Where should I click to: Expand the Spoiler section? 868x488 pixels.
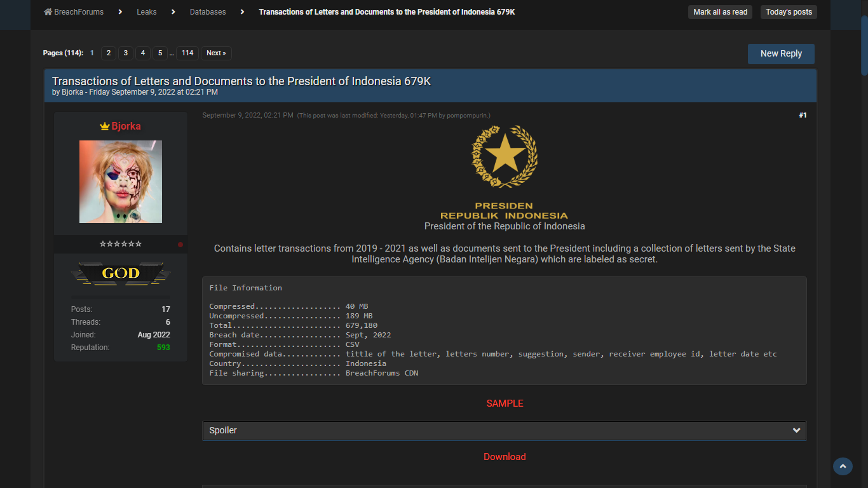[505, 430]
